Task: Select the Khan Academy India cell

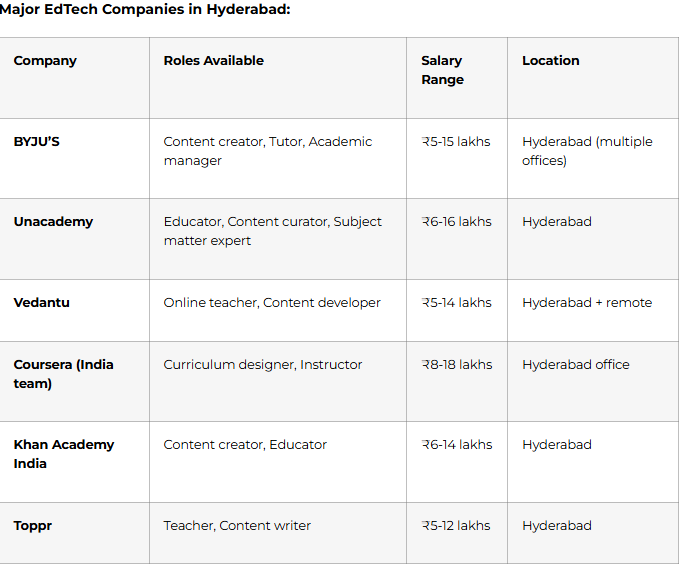Action: point(63,454)
